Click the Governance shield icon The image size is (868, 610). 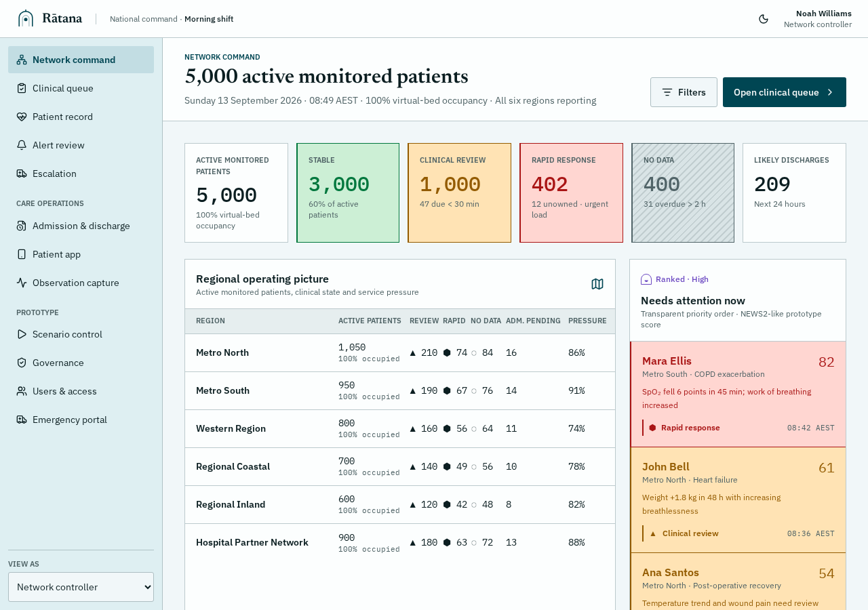point(22,363)
